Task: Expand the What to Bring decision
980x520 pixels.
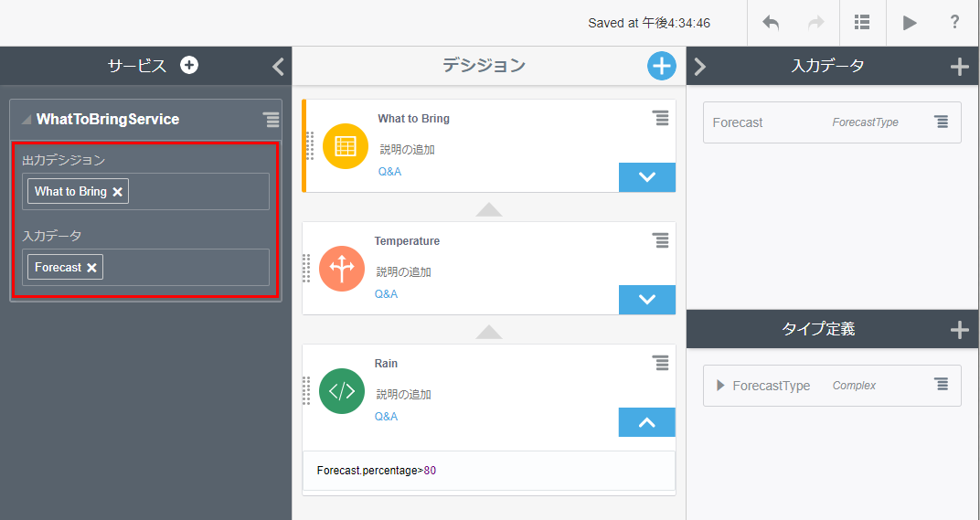Action: (x=647, y=177)
